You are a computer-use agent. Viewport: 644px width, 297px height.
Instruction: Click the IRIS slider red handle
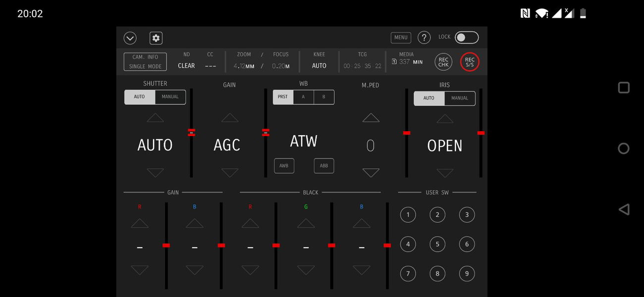pyautogui.click(x=481, y=133)
